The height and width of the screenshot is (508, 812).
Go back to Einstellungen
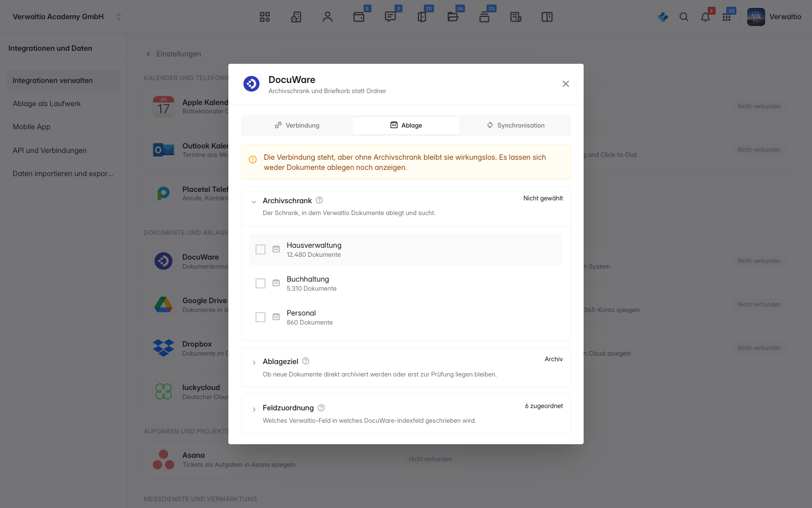tap(174, 54)
